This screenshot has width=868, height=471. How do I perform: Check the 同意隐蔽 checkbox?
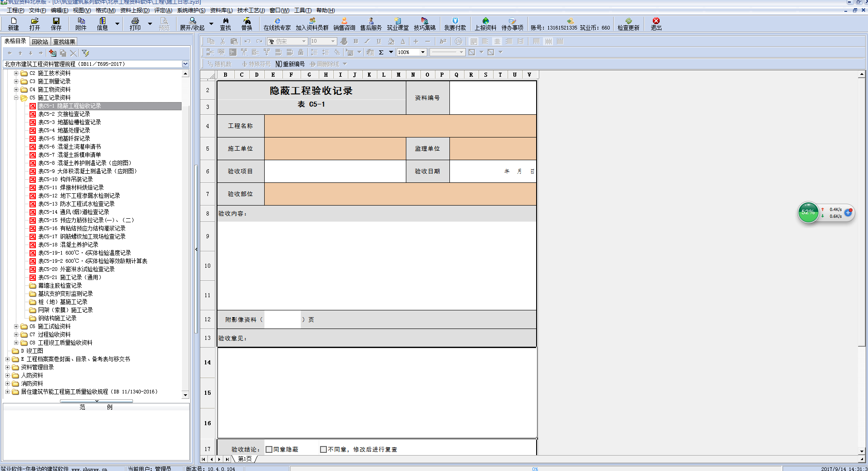tap(269, 449)
